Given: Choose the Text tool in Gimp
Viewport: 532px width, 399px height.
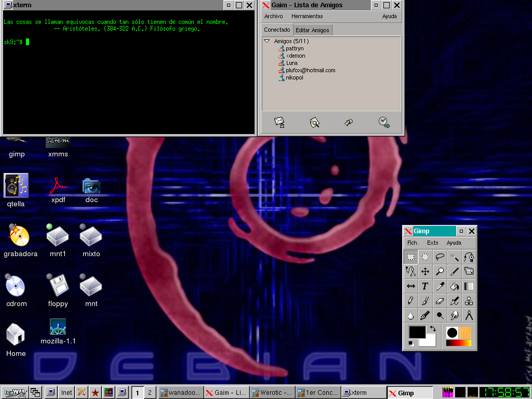Looking at the screenshot, I should (425, 286).
